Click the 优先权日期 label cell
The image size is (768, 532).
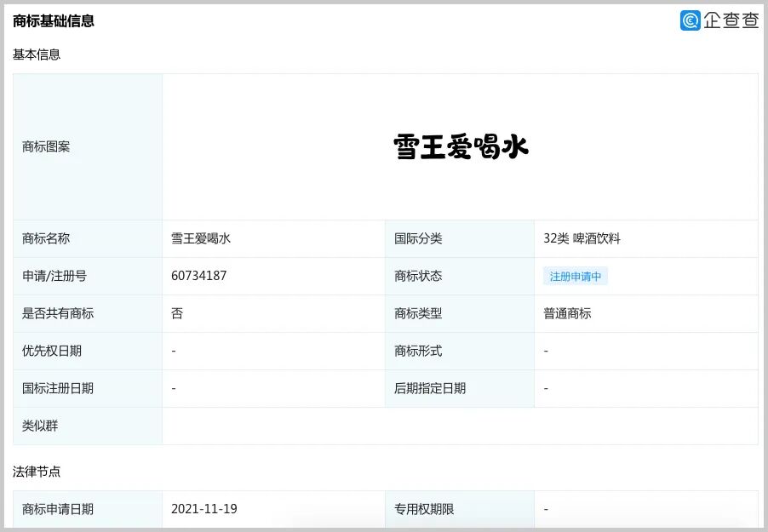pyautogui.click(x=88, y=352)
